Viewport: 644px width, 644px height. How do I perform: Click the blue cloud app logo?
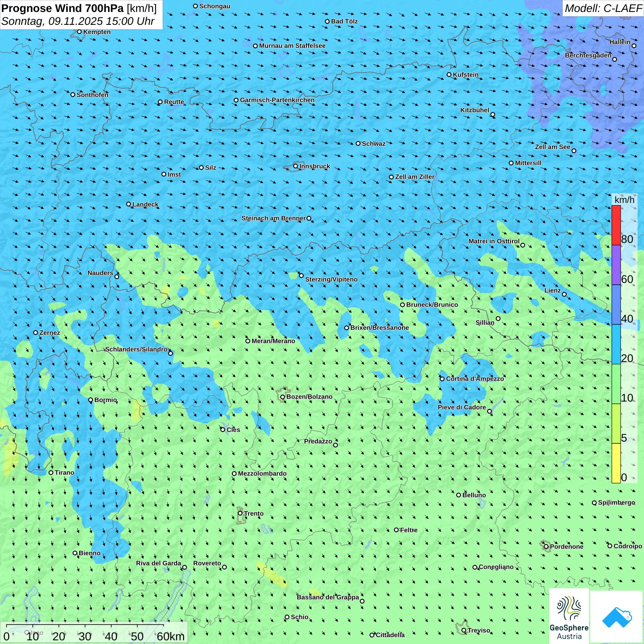click(x=617, y=617)
